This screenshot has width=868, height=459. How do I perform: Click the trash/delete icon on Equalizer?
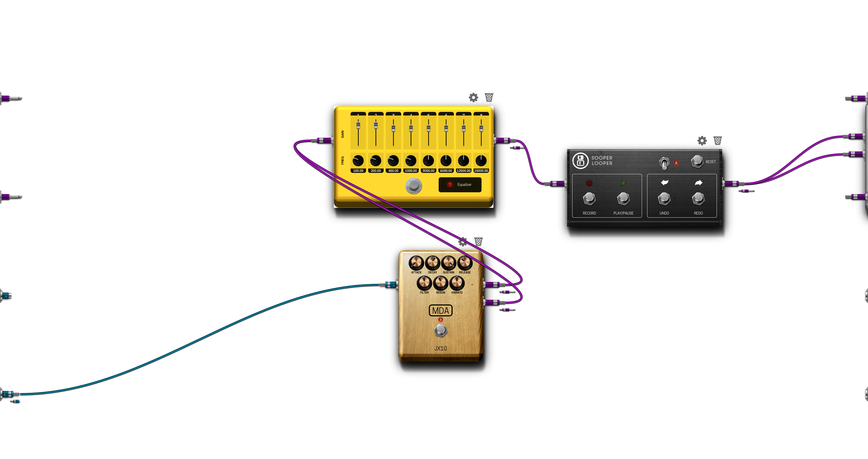[x=489, y=98]
